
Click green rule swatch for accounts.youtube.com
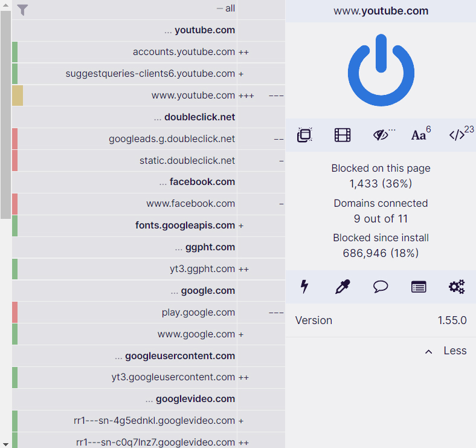tap(15, 52)
